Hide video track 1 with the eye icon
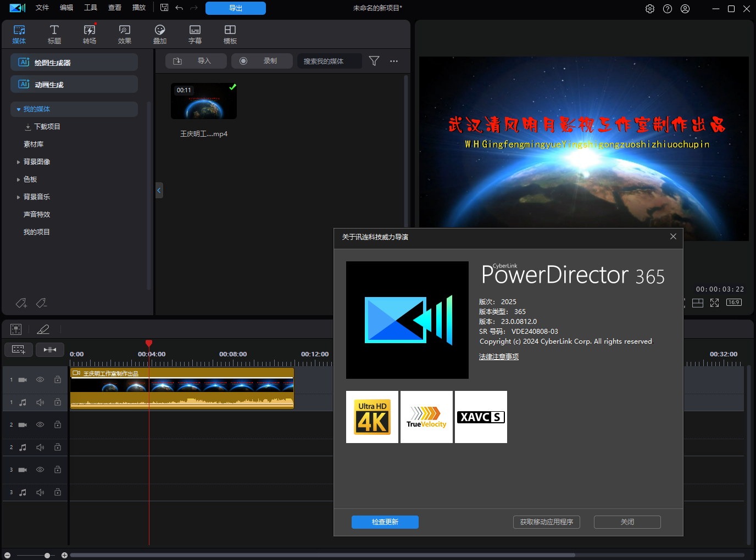Screen dimensions: 756x560 pos(40,379)
